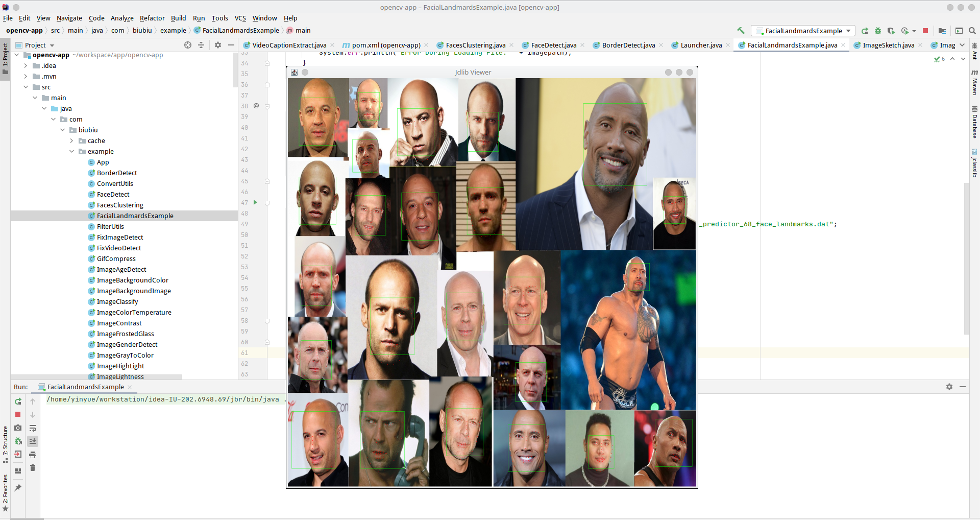
Task: Collapse the example package
Action: coord(71,151)
